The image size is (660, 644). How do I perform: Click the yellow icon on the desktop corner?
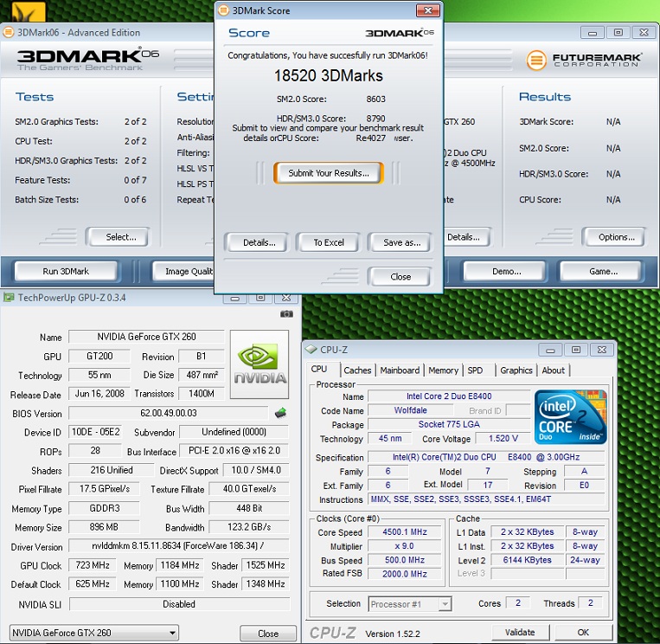tap(29, 11)
